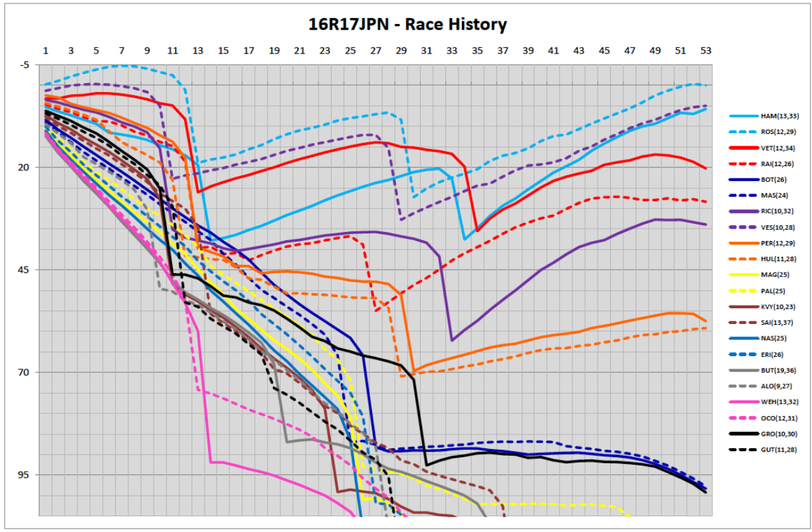Image resolution: width=812 pixels, height=532 pixels.
Task: Click the chart title '16R17JPN - Race History'
Action: tap(406, 25)
